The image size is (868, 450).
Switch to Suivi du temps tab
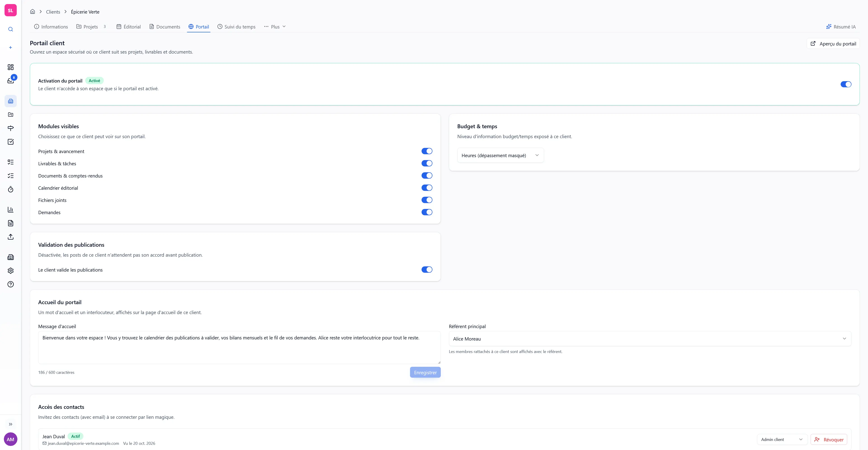pos(236,27)
